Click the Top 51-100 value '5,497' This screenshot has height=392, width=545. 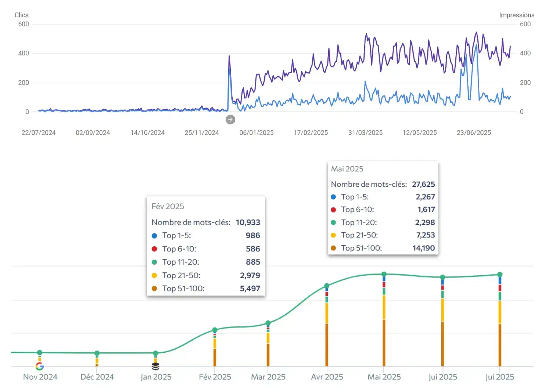[250, 288]
